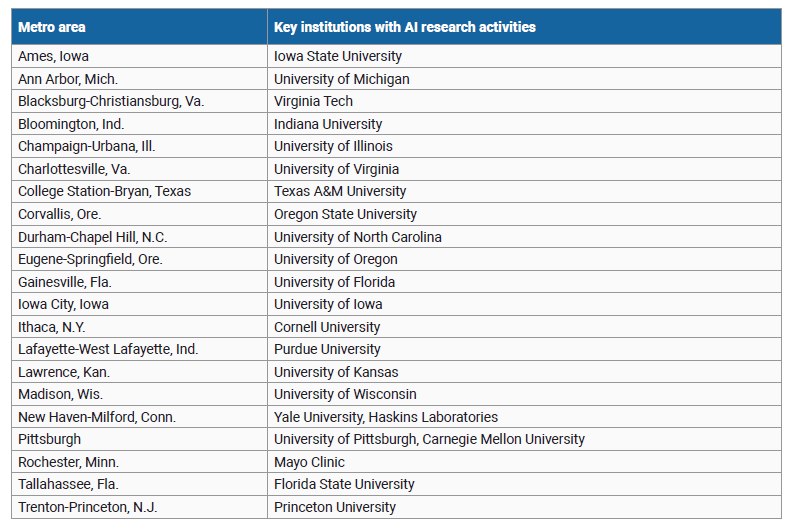This screenshot has width=798, height=527.
Task: Click the University of Wisconsin cell
Action: [x=345, y=394]
